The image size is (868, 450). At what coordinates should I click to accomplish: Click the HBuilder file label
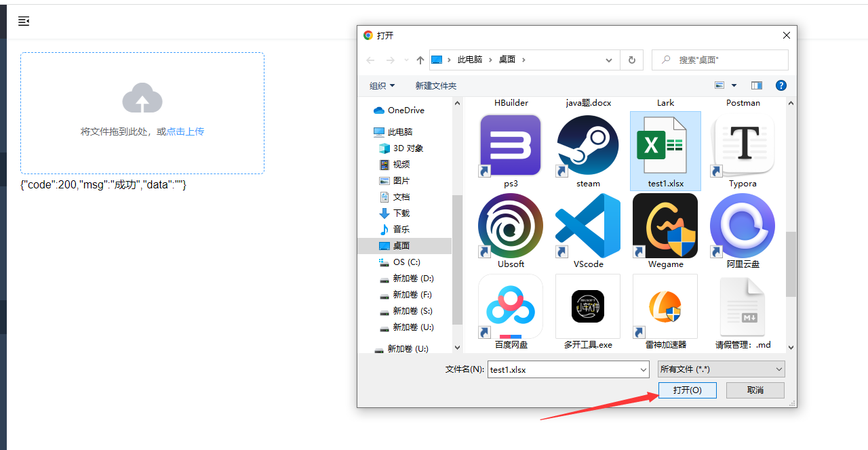coord(511,103)
